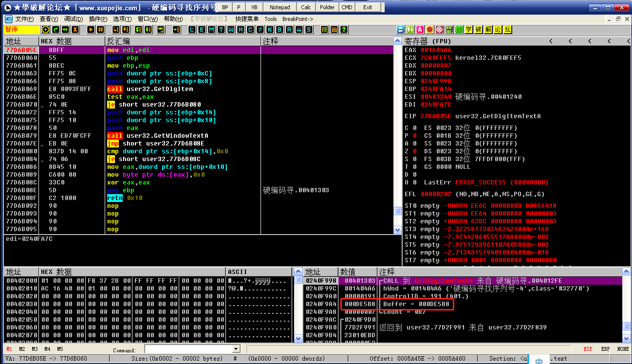The image size is (632, 364).
Task: Click the Calc quick-launch button
Action: coord(306,7)
